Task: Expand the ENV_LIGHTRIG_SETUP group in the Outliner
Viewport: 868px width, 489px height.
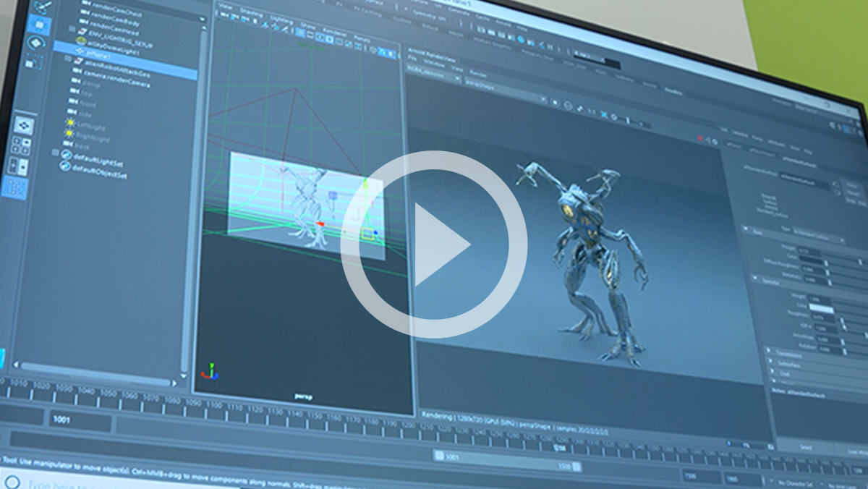Action: [x=72, y=30]
